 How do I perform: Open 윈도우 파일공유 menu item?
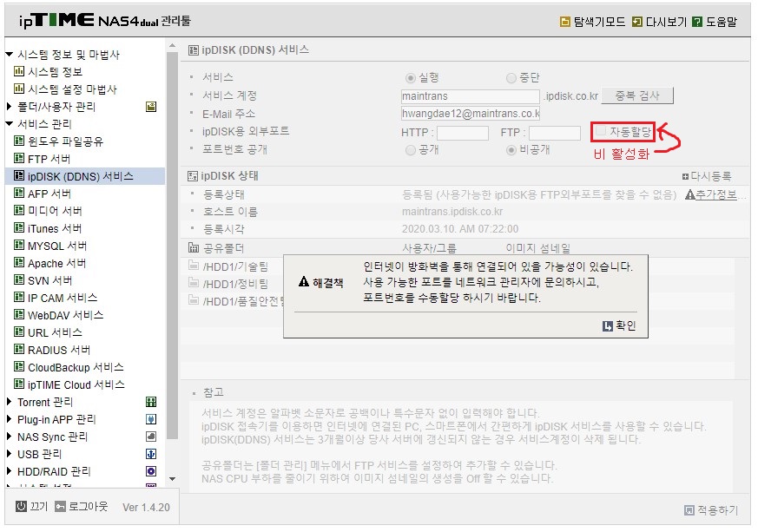coord(65,141)
